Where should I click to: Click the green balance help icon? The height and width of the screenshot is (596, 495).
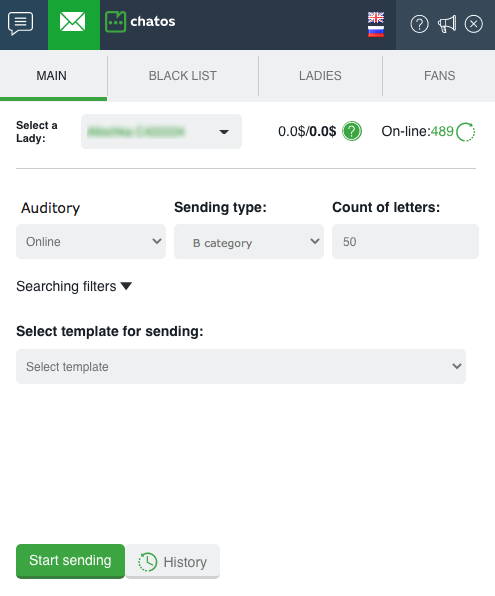[x=352, y=132]
